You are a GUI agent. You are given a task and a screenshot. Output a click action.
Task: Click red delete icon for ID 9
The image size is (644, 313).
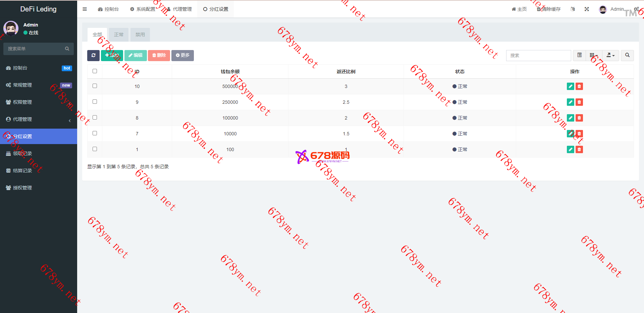(x=579, y=102)
